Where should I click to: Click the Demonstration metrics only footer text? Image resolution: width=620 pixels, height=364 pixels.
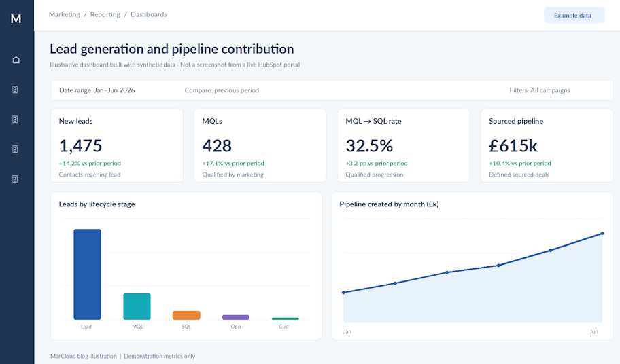pyautogui.click(x=160, y=356)
